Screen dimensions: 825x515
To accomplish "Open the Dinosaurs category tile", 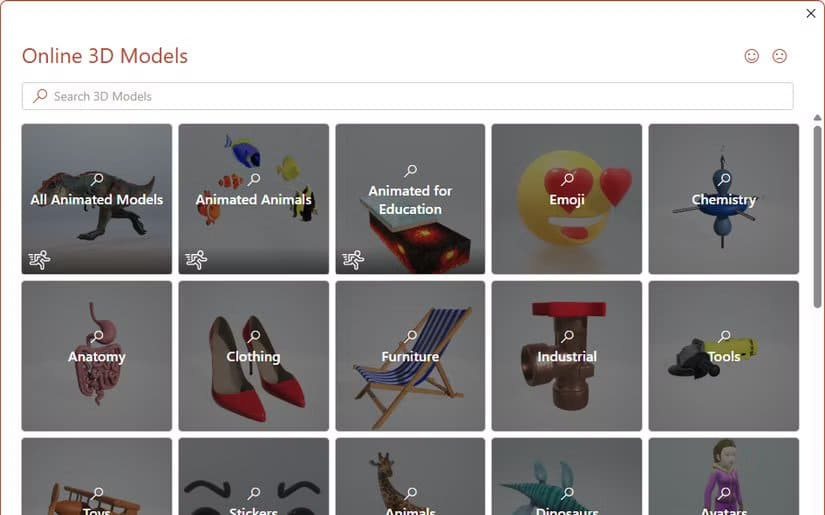I will tap(567, 477).
